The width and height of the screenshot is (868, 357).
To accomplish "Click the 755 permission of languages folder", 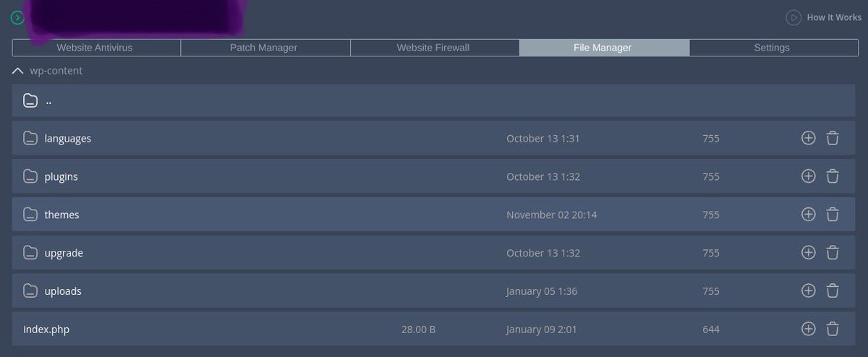I will (x=711, y=138).
